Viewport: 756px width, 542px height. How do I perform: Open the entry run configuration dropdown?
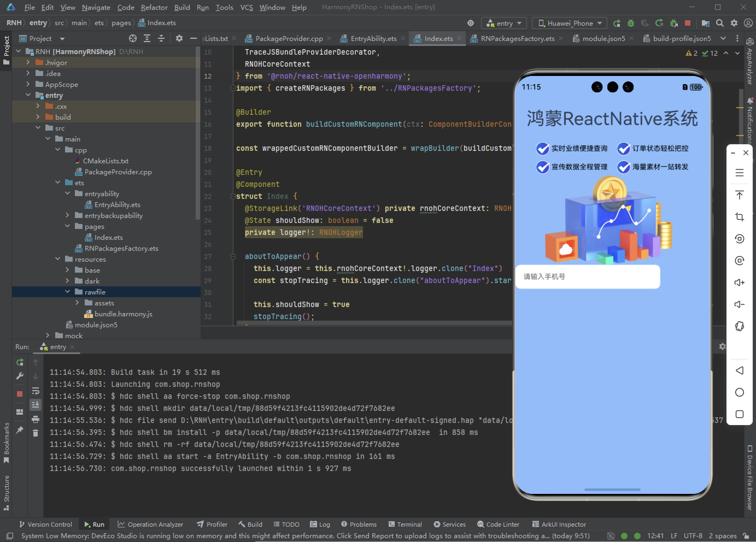504,23
